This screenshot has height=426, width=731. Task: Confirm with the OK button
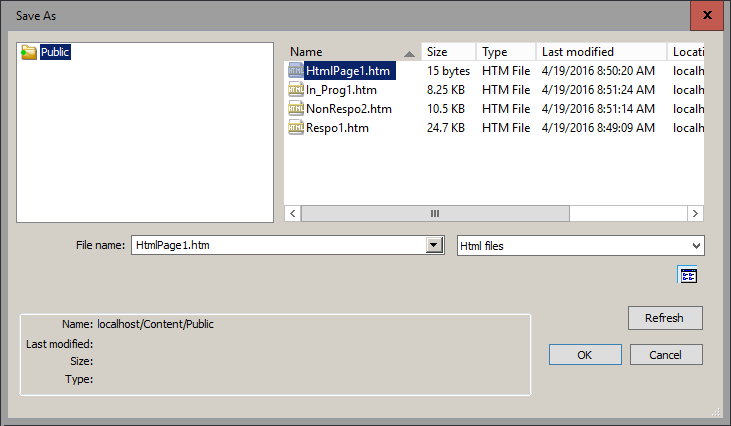click(x=585, y=355)
